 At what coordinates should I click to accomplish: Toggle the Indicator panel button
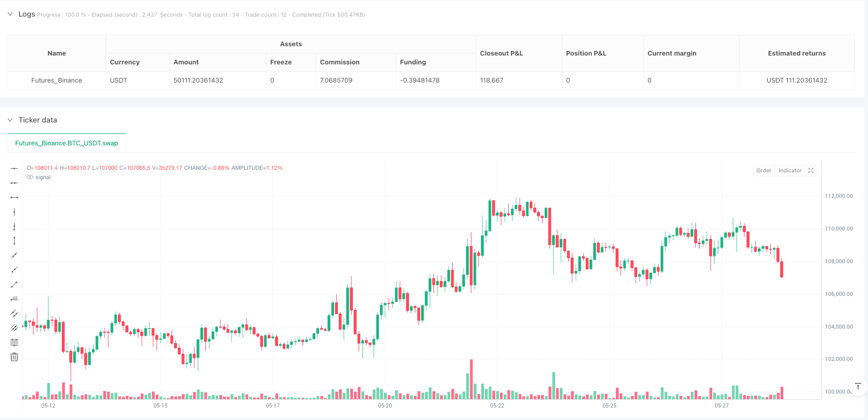pos(790,170)
